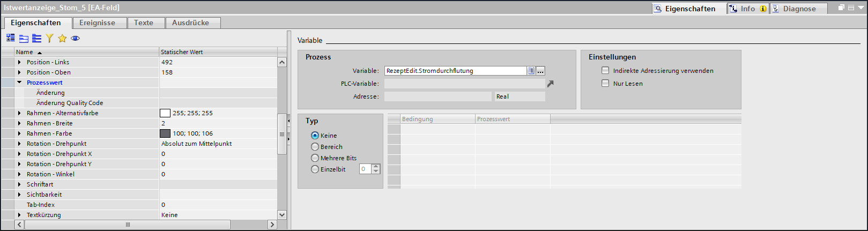Expand the Textkürzung property

click(x=19, y=215)
